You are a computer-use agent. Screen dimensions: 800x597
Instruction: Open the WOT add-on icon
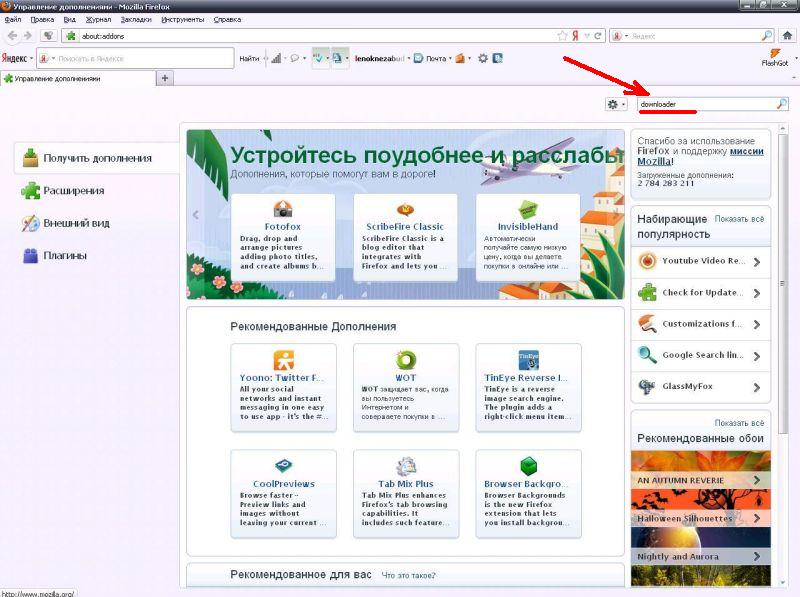(x=406, y=360)
